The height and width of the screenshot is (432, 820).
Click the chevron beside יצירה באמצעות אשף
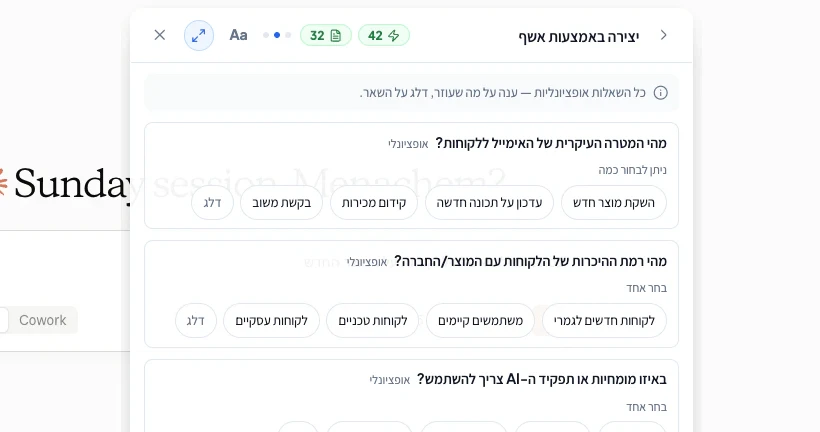663,35
